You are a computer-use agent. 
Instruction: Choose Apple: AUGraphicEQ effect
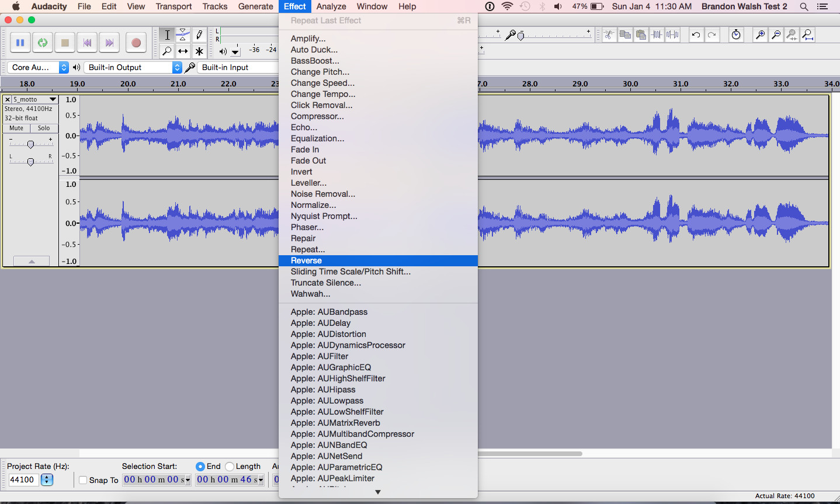378,367
